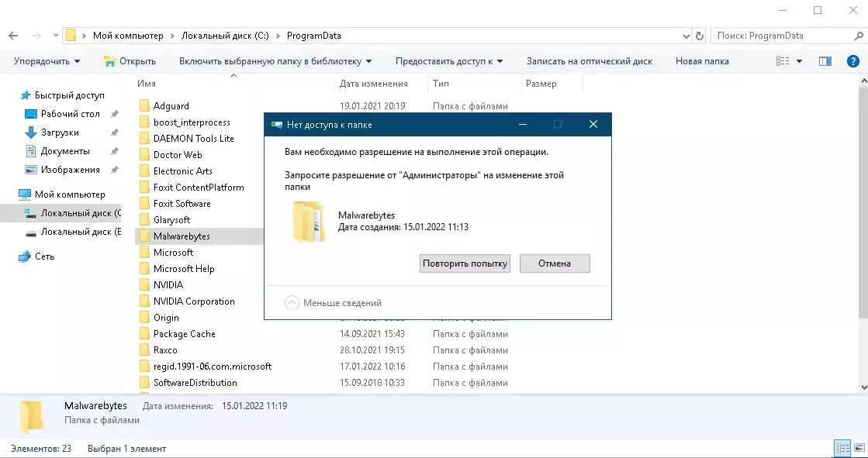Select the NVIDIA Corporation folder icon

click(144, 301)
